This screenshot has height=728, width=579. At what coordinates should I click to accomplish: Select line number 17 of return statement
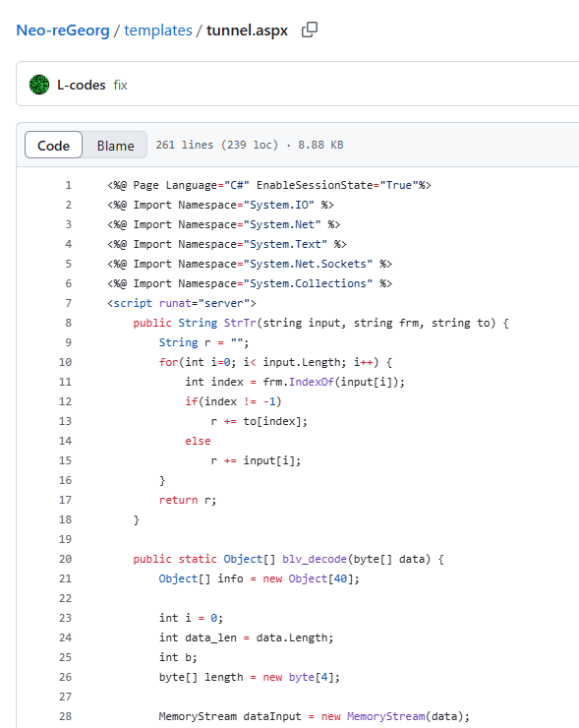(x=66, y=500)
